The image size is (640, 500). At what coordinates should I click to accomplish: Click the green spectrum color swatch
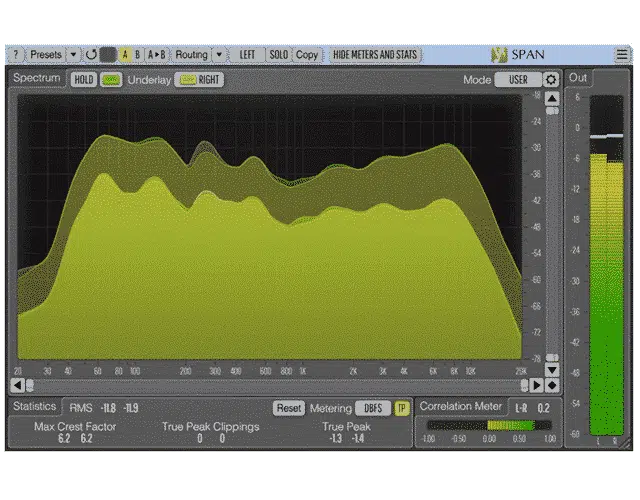(x=111, y=80)
